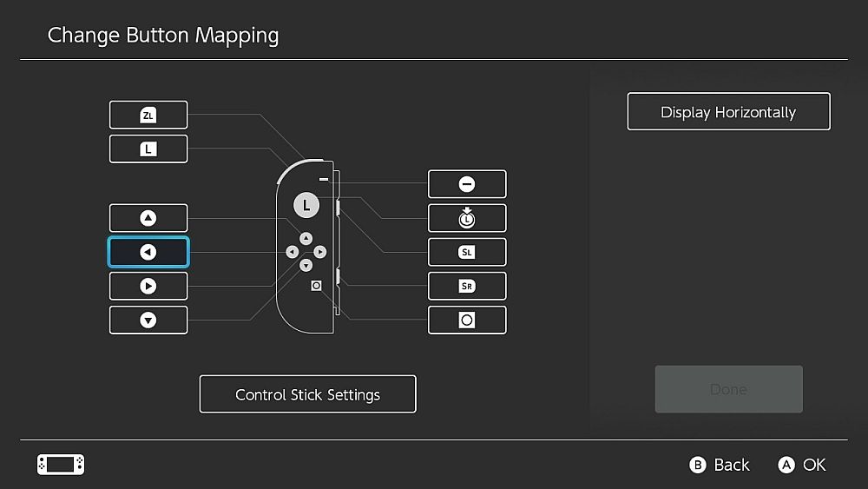Select the Down directional button mapping box
Viewport: 868px width, 489px height.
pyautogui.click(x=148, y=320)
